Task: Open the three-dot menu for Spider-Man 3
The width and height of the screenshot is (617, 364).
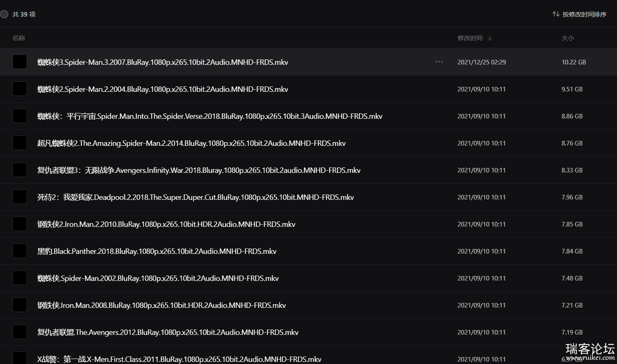Action: point(439,62)
